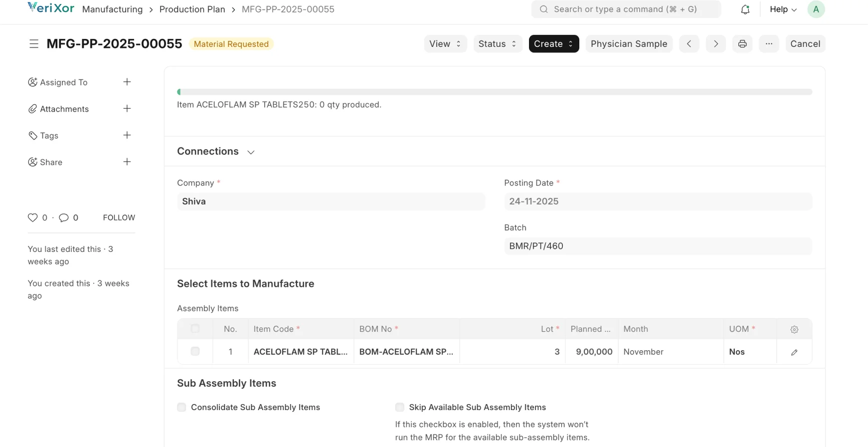
Task: Click the Physician Sample button
Action: tap(629, 44)
